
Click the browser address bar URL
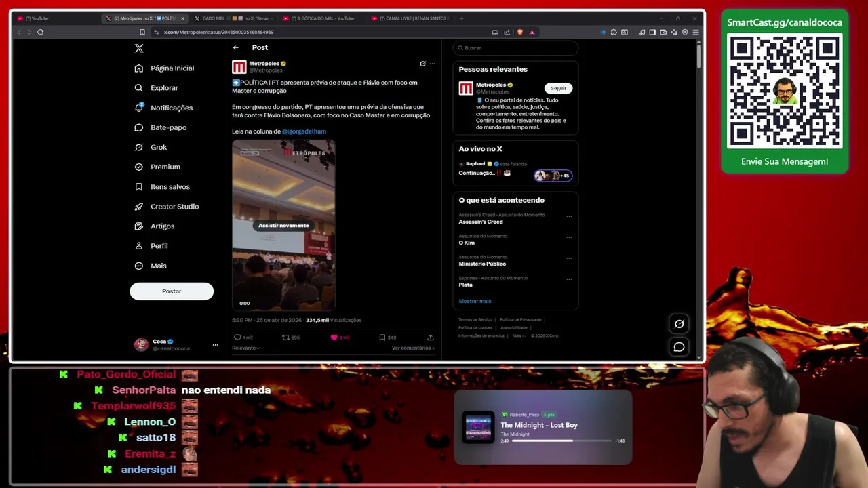tap(218, 32)
